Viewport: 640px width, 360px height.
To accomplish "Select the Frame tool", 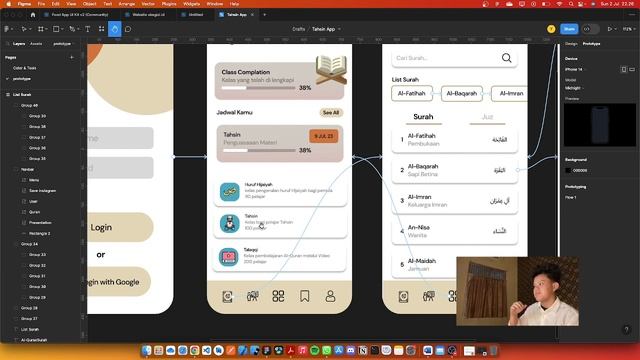I will [41, 29].
